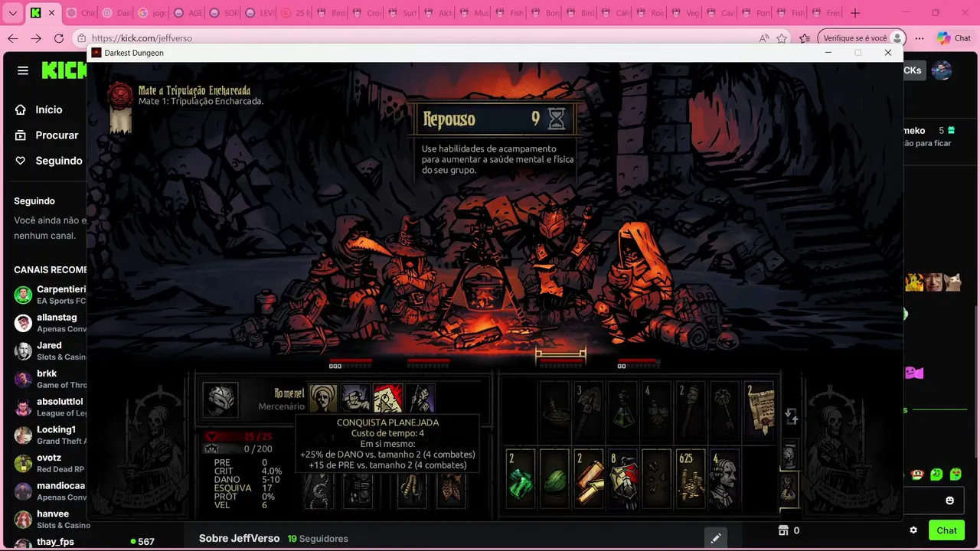Select the skeleton key item

(x=724, y=411)
